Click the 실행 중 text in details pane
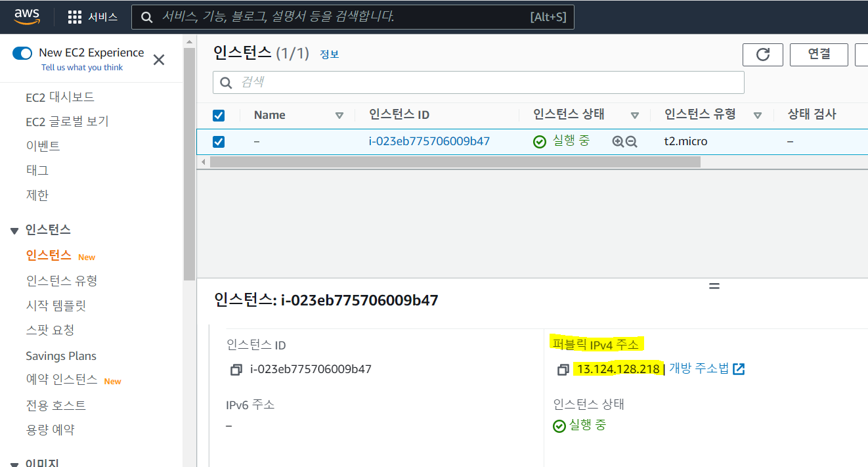The height and width of the screenshot is (467, 868). tap(588, 426)
